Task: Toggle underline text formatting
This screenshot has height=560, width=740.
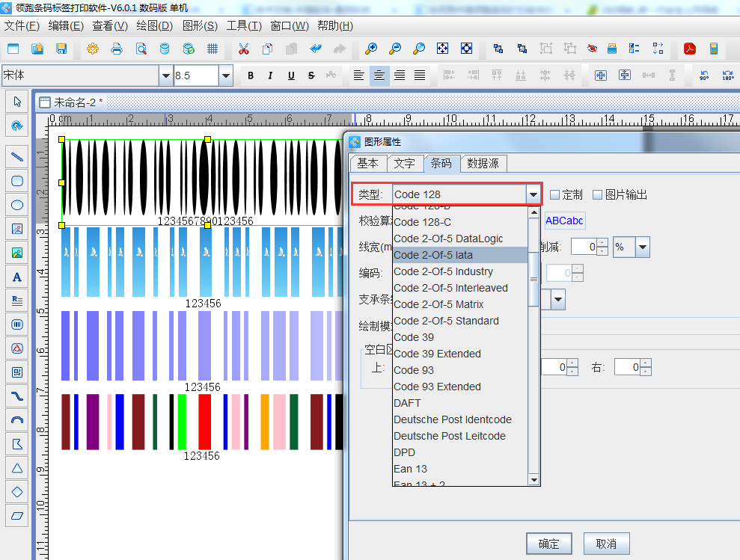Action: (291, 76)
